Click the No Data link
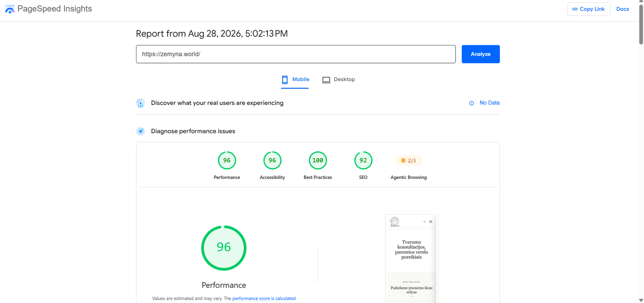This screenshot has height=303, width=644. click(x=489, y=103)
